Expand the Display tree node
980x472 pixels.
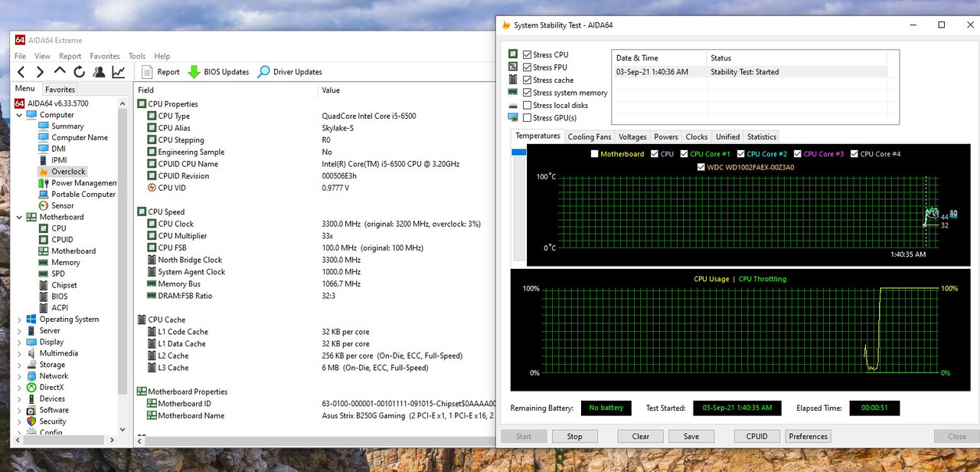point(19,343)
